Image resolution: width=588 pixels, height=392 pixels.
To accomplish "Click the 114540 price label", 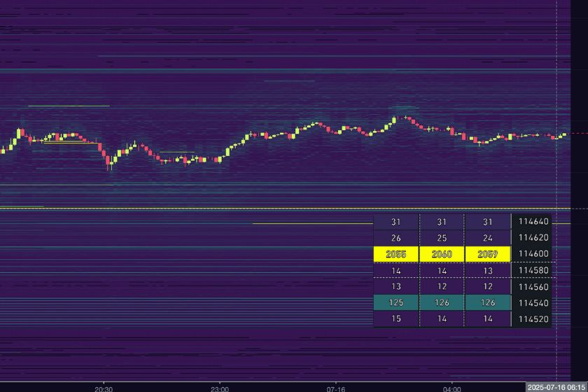I will pos(533,303).
